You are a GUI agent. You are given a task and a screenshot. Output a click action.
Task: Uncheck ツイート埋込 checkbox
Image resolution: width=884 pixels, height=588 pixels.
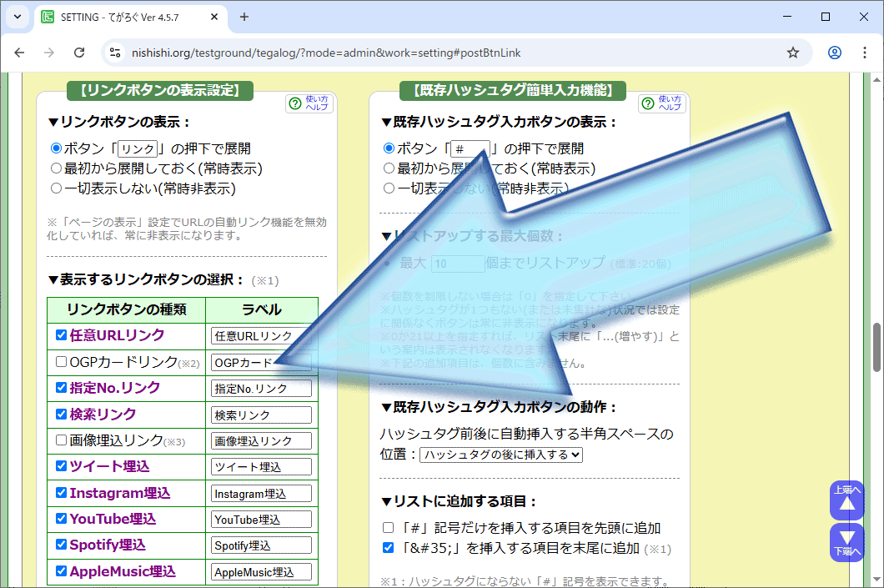(62, 465)
